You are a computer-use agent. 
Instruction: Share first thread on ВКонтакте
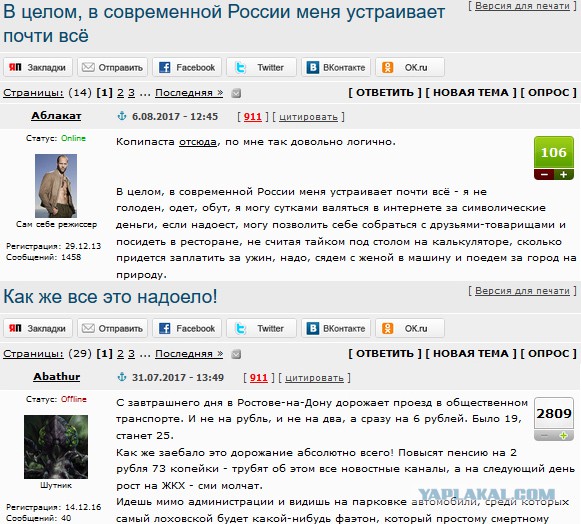point(336,67)
